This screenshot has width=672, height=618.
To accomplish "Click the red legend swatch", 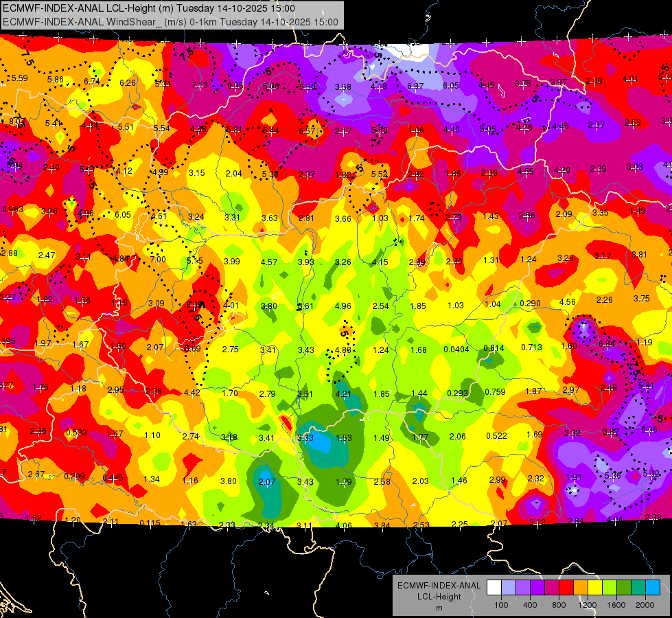I will coord(566,588).
